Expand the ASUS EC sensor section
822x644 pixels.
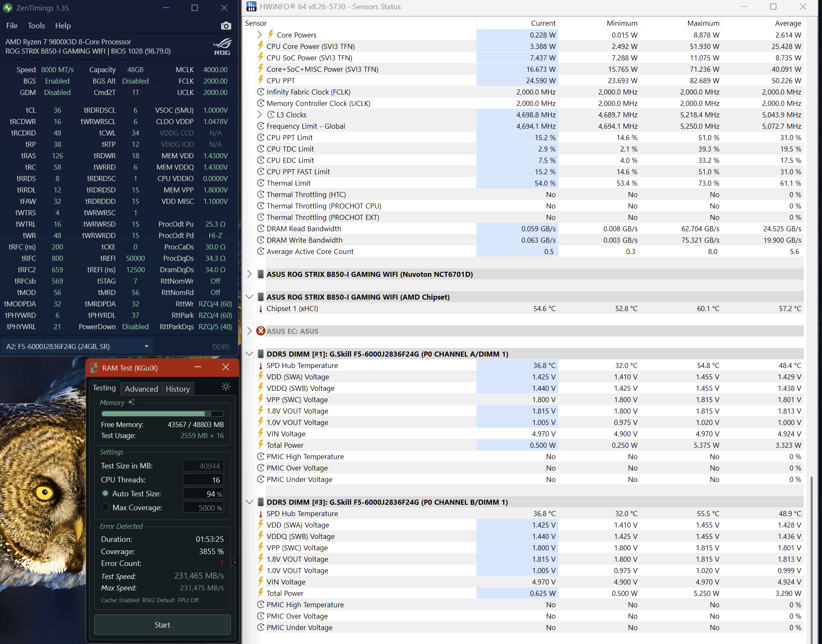(249, 331)
